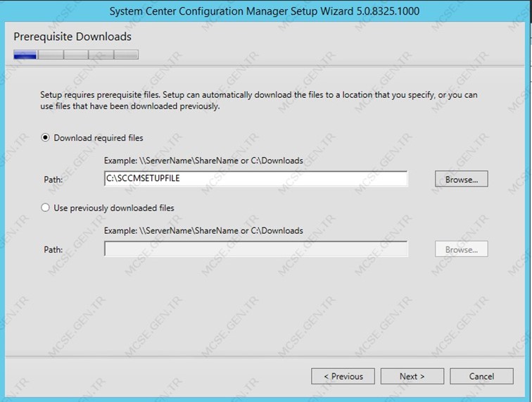Click the path field containing C:\SCCMSETUPFILE
The image size is (532, 402).
[256, 179]
